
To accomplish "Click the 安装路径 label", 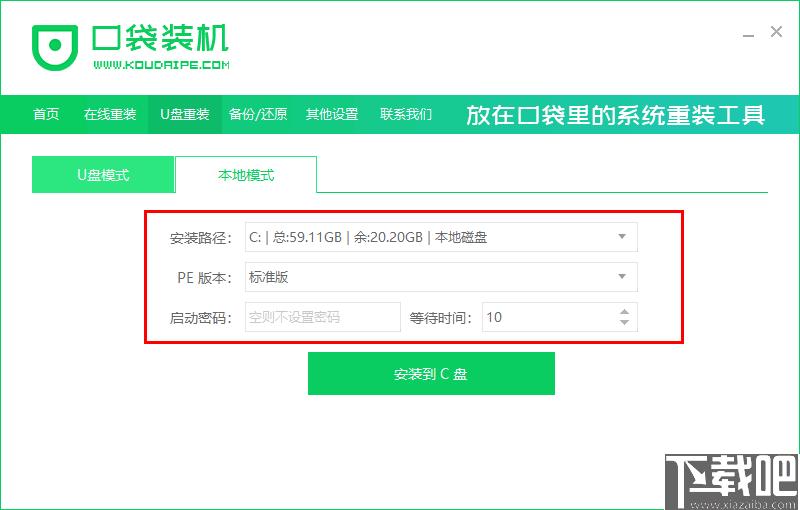I will coord(201,238).
